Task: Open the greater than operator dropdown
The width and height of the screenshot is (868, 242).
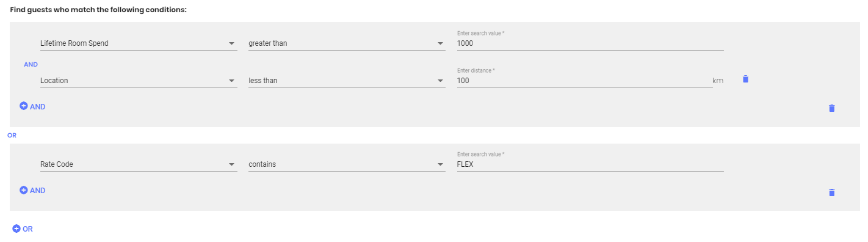Action: [347, 43]
